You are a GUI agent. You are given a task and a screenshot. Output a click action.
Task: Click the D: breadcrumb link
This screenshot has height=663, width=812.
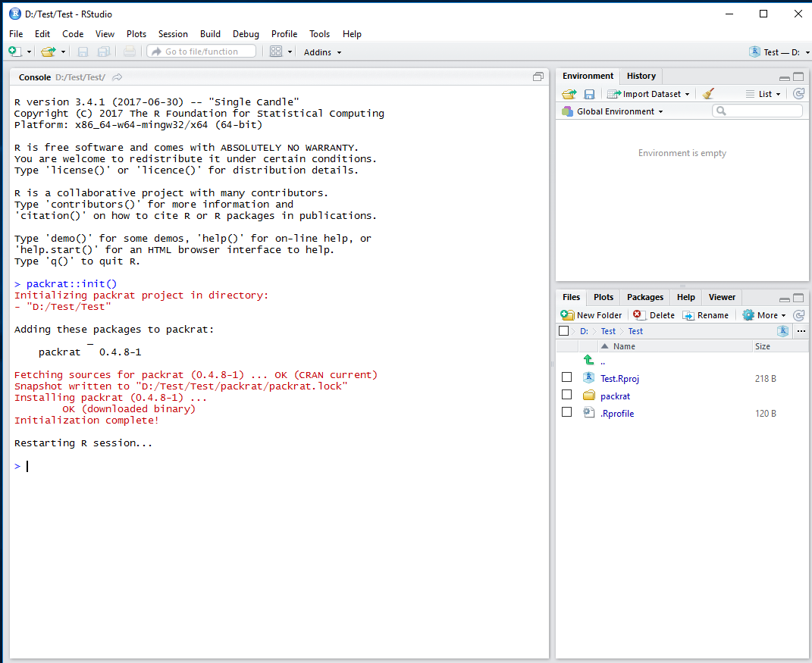pos(584,331)
